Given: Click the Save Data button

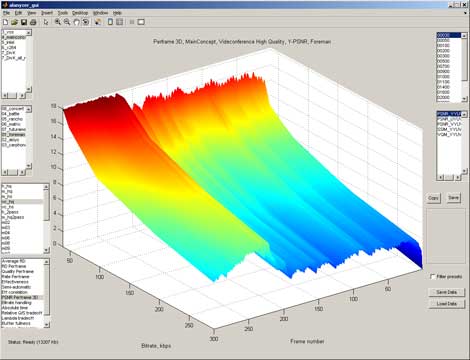Looking at the screenshot, I should [x=446, y=292].
